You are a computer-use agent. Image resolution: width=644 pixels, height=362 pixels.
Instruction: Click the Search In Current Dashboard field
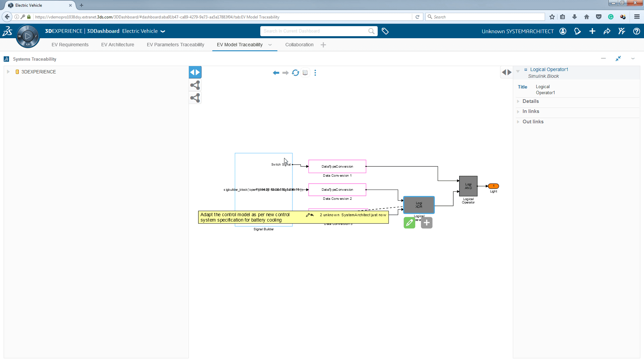tap(314, 31)
